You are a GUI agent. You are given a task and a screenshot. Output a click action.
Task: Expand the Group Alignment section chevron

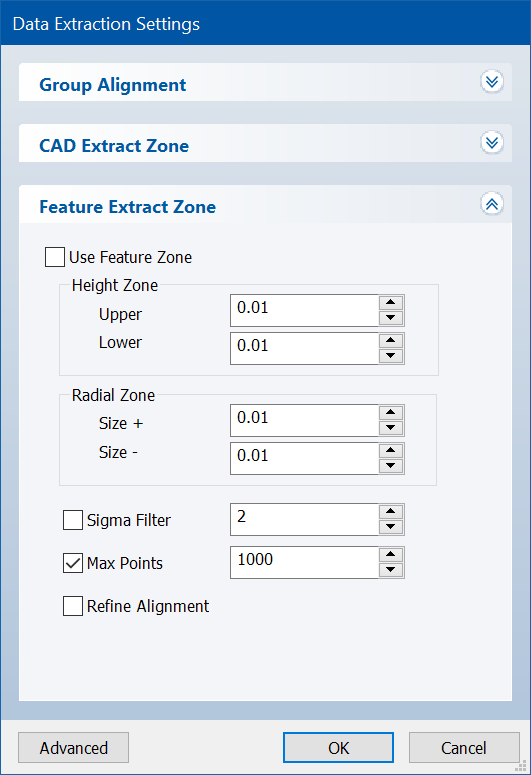point(492,82)
